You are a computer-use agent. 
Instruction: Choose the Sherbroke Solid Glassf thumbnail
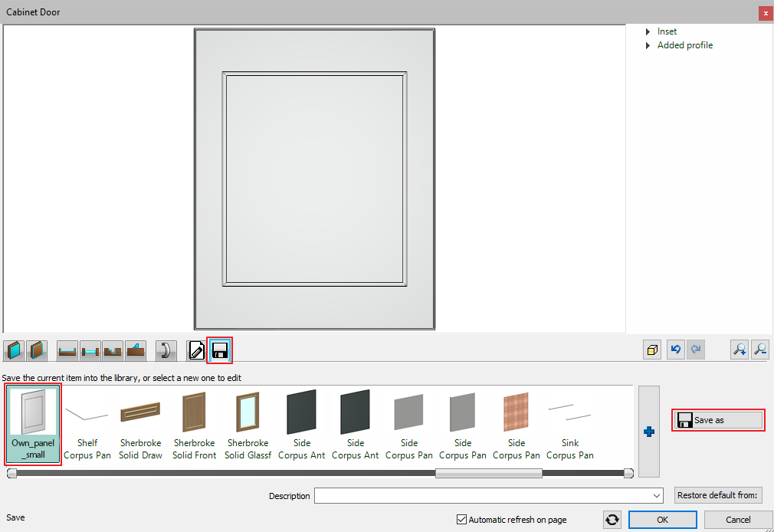coord(248,424)
